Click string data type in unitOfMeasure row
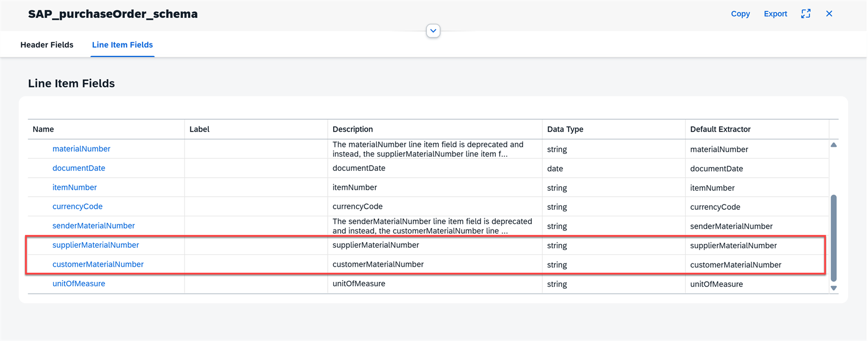 pyautogui.click(x=557, y=284)
